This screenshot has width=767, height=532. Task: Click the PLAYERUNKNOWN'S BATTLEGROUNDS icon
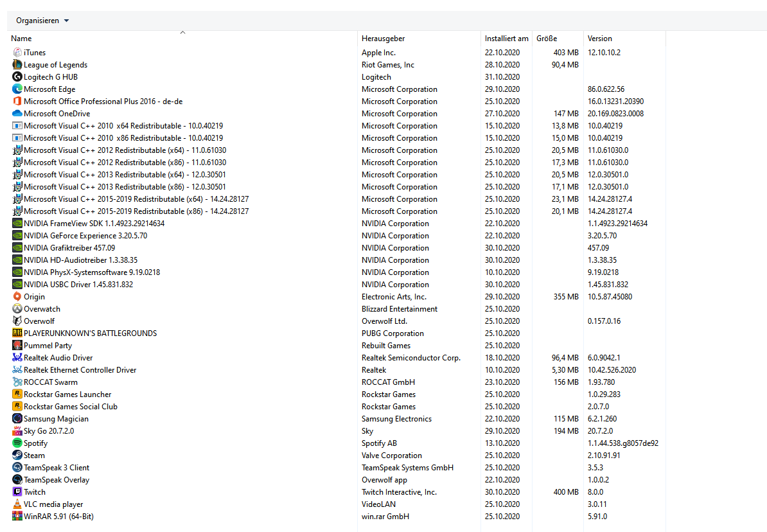tap(17, 333)
